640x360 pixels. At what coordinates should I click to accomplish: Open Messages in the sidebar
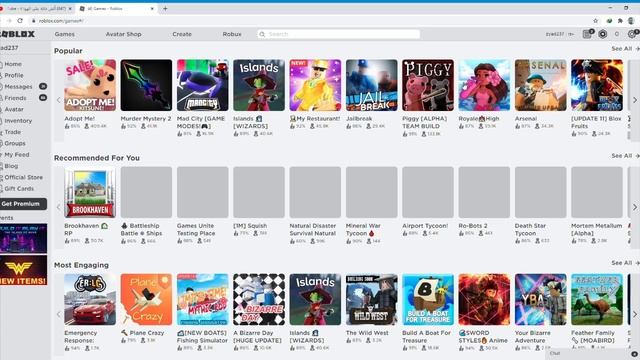tap(18, 87)
